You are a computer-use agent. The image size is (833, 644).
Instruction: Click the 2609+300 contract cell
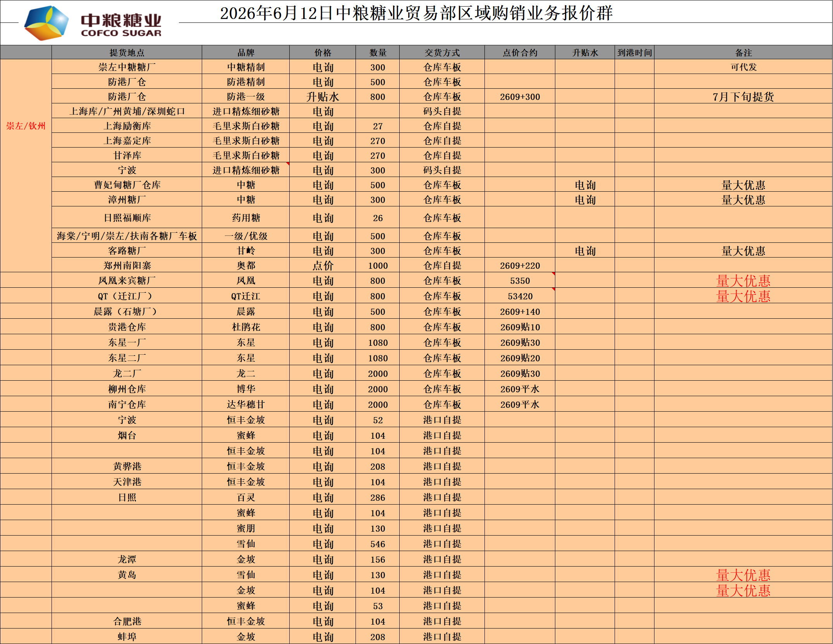[x=520, y=97]
